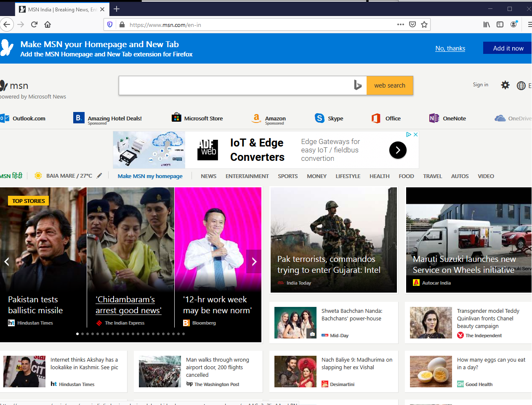Open BAIA MARE weather widget
The height and width of the screenshot is (405, 532).
click(64, 176)
